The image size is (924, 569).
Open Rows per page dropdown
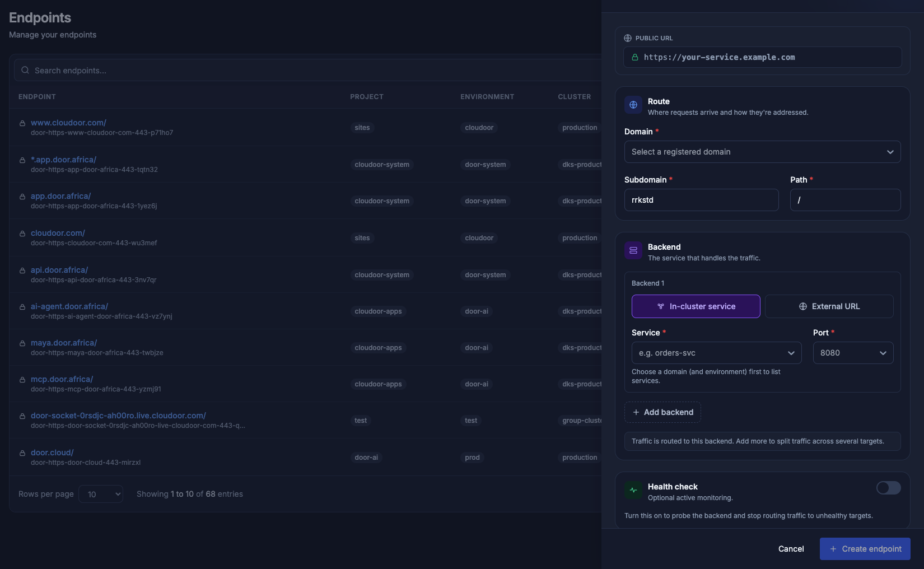click(x=101, y=494)
